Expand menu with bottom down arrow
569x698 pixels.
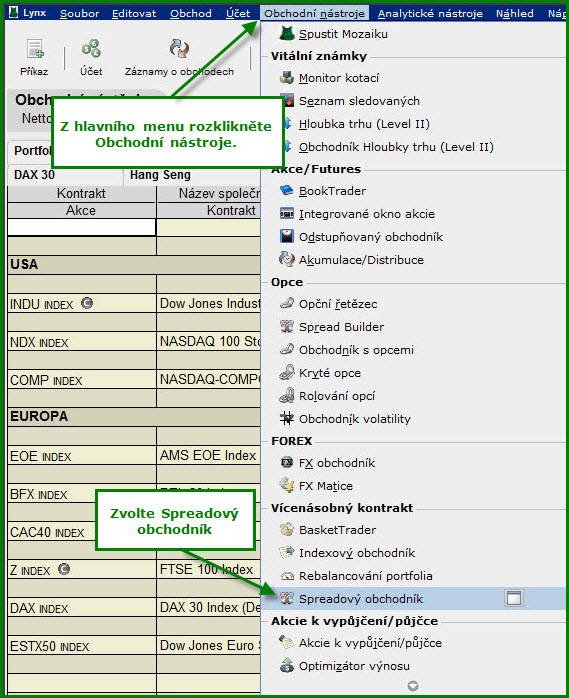pyautogui.click(x=413, y=686)
